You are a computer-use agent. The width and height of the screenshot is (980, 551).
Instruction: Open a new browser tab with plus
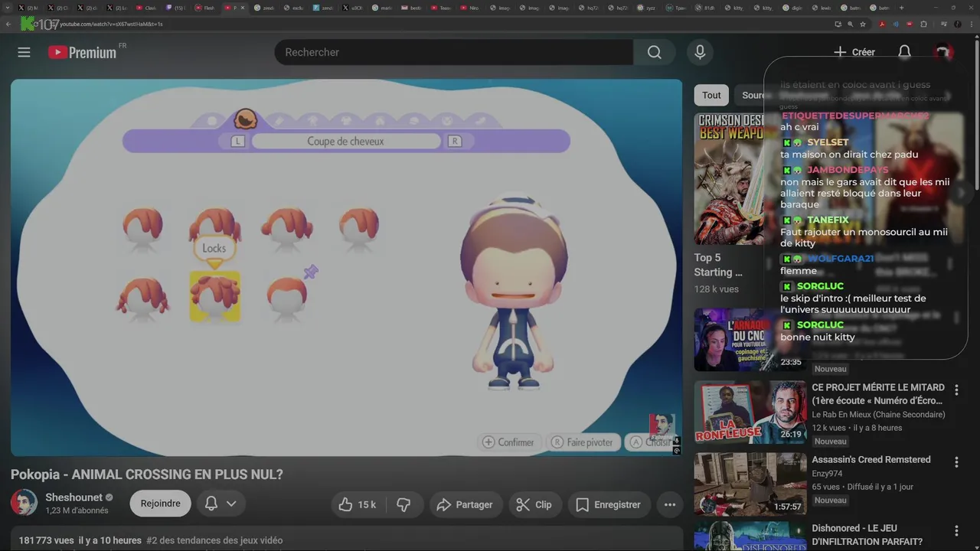click(x=901, y=8)
